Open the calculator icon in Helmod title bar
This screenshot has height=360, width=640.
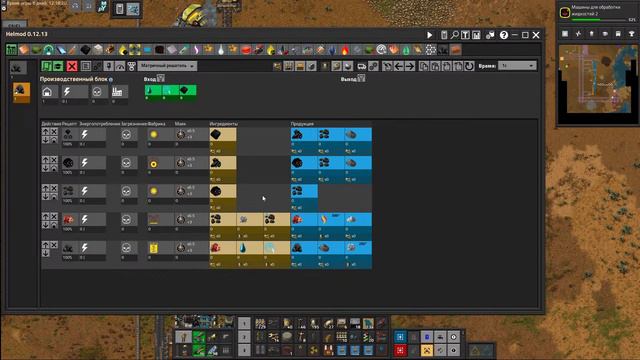point(444,35)
